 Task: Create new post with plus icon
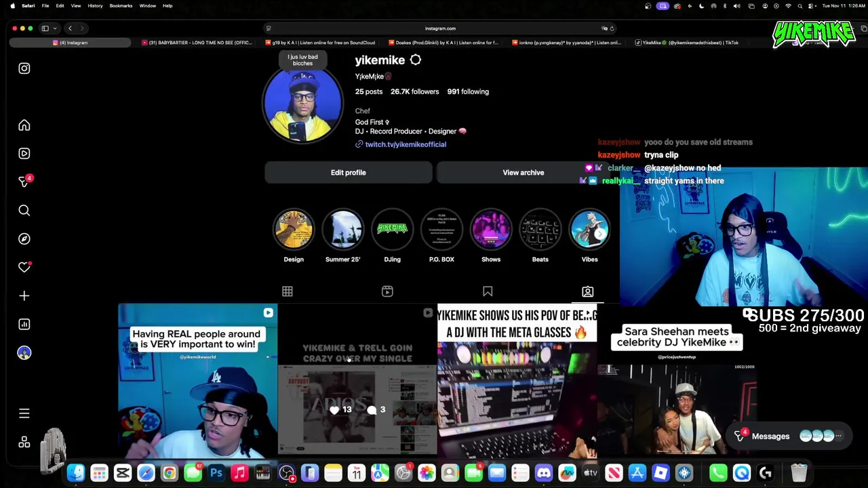point(24,296)
